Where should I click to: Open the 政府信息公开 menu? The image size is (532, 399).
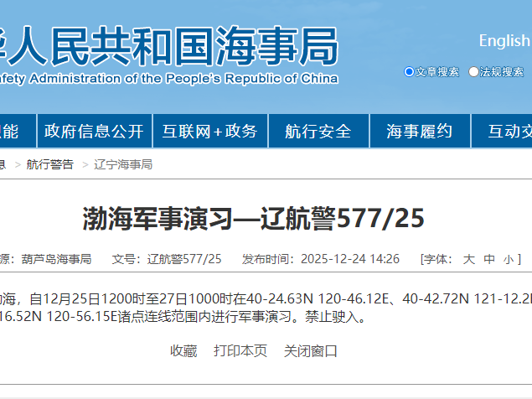click(94, 131)
